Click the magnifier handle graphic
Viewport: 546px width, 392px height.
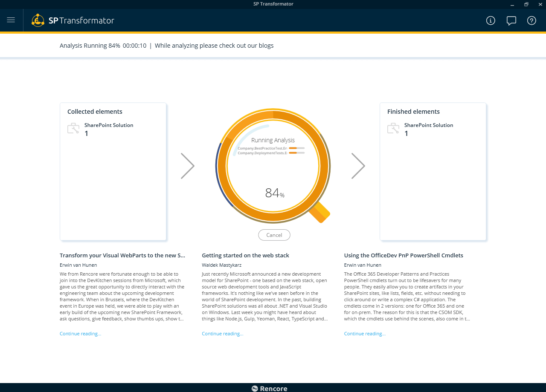click(320, 212)
